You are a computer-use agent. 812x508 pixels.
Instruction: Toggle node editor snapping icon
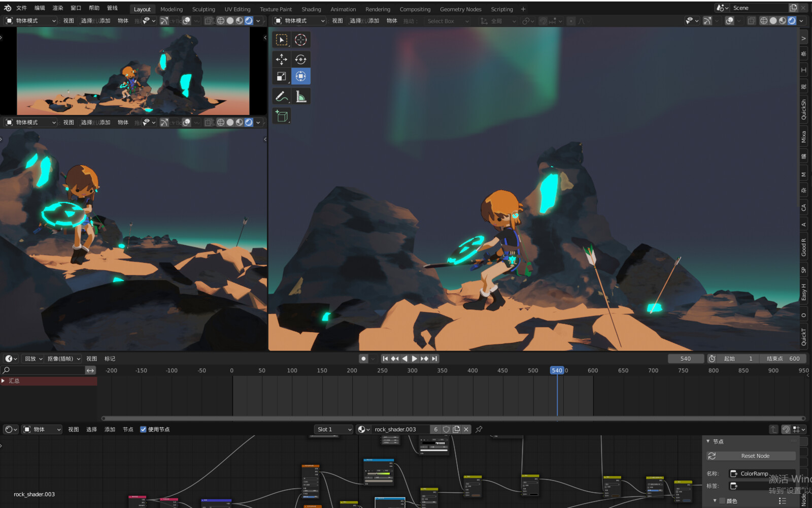point(786,429)
